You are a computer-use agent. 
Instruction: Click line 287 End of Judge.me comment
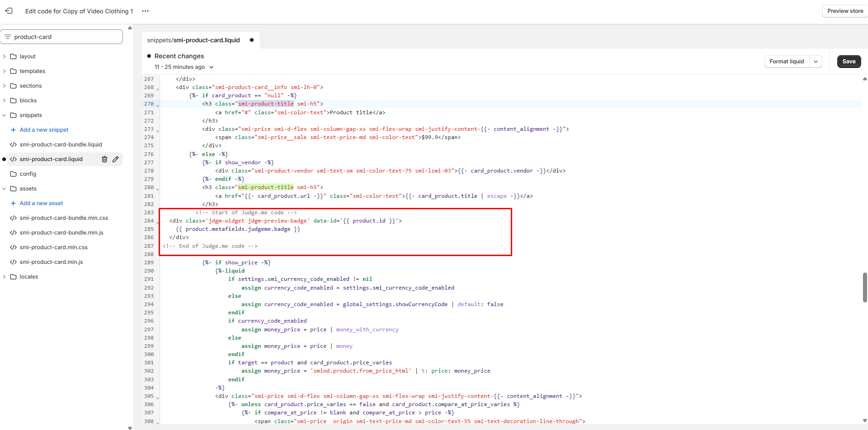[210, 246]
